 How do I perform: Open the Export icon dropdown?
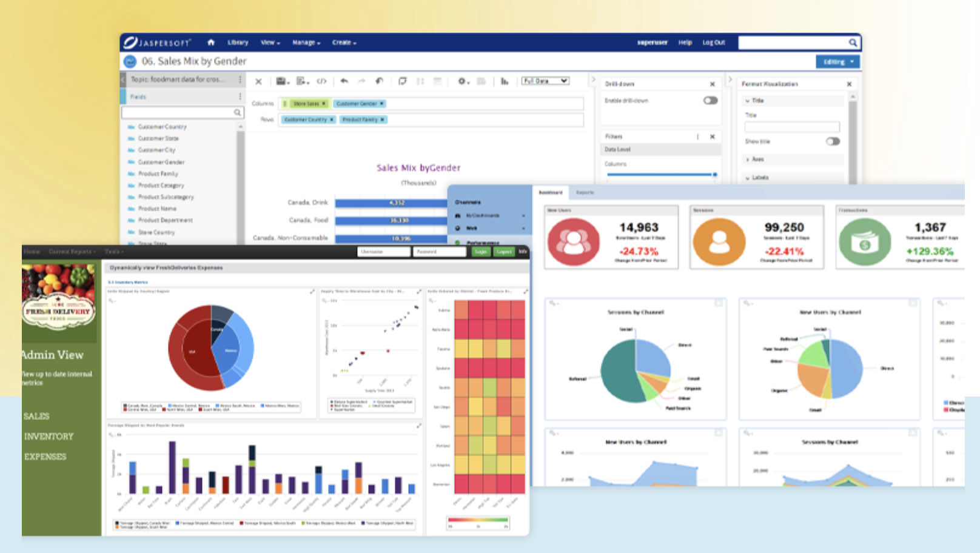coord(303,81)
